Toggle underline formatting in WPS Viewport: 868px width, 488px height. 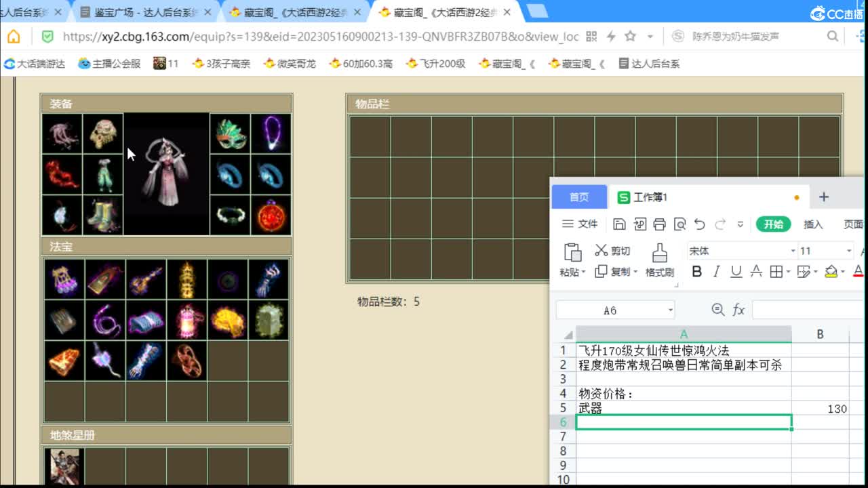[736, 272]
